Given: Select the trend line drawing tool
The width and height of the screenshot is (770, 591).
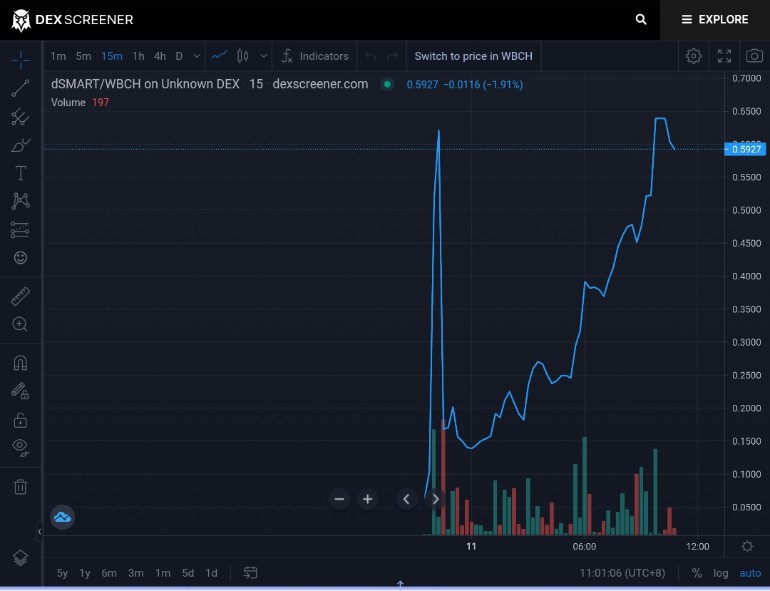Looking at the screenshot, I should pyautogui.click(x=20, y=88).
